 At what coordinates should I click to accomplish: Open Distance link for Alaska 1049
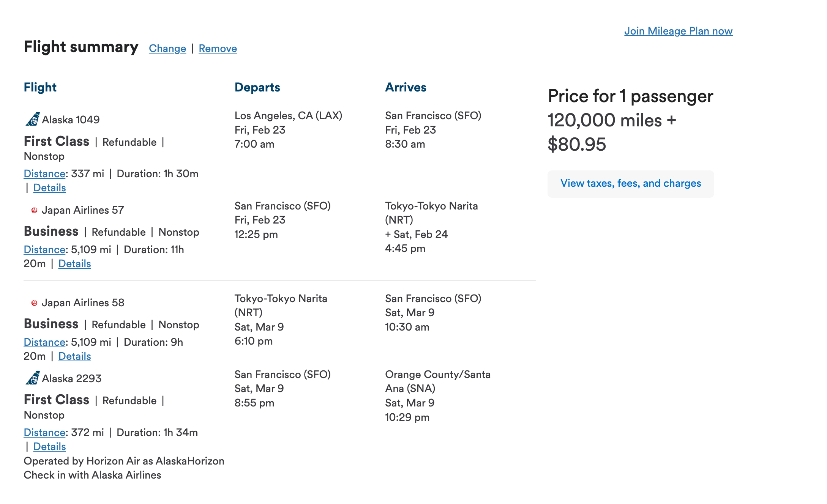click(x=44, y=174)
